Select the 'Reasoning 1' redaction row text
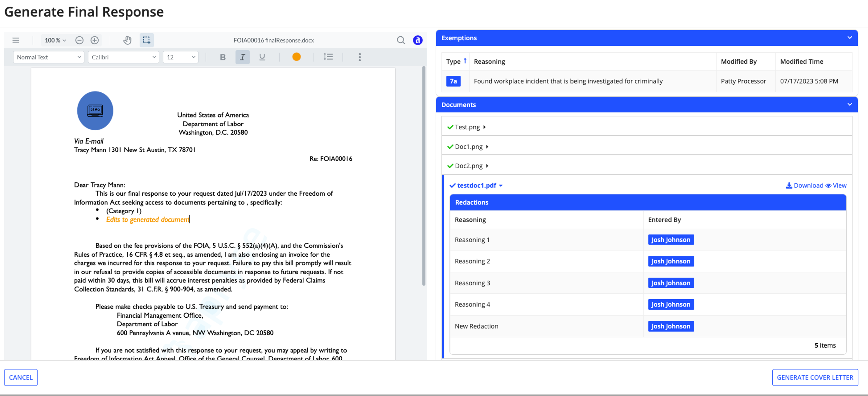868x396 pixels. (x=472, y=240)
